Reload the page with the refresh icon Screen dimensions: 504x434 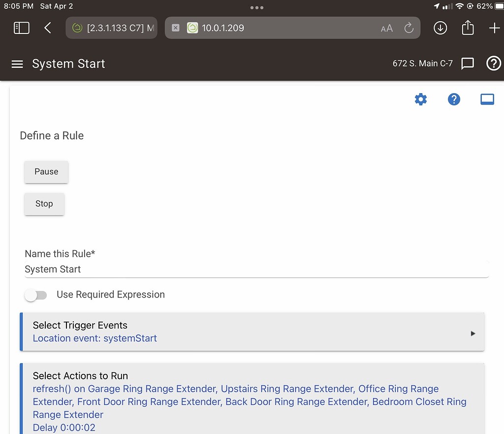(409, 28)
